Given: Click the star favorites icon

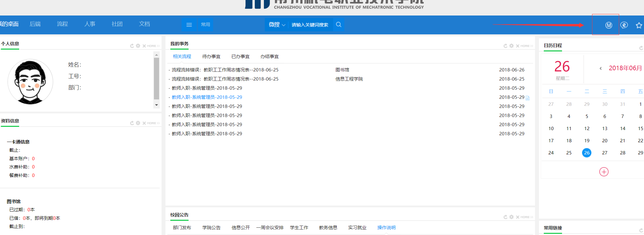Looking at the screenshot, I should (639, 25).
